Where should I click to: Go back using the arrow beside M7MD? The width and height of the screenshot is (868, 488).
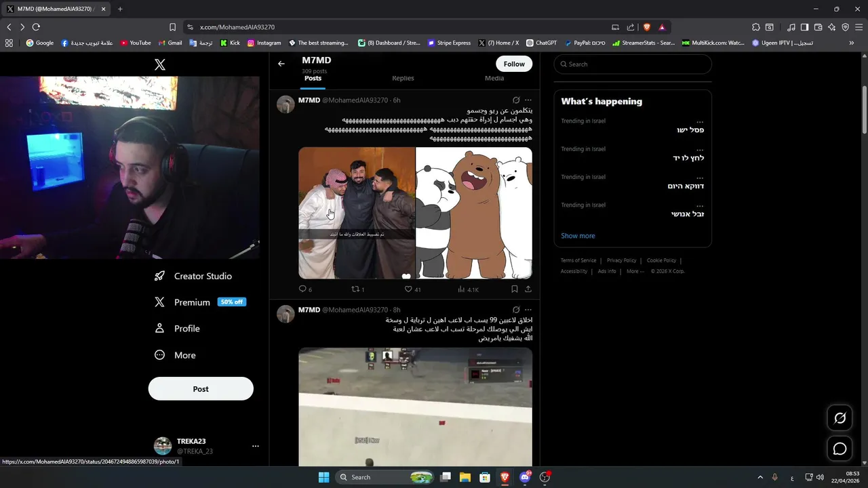click(281, 64)
